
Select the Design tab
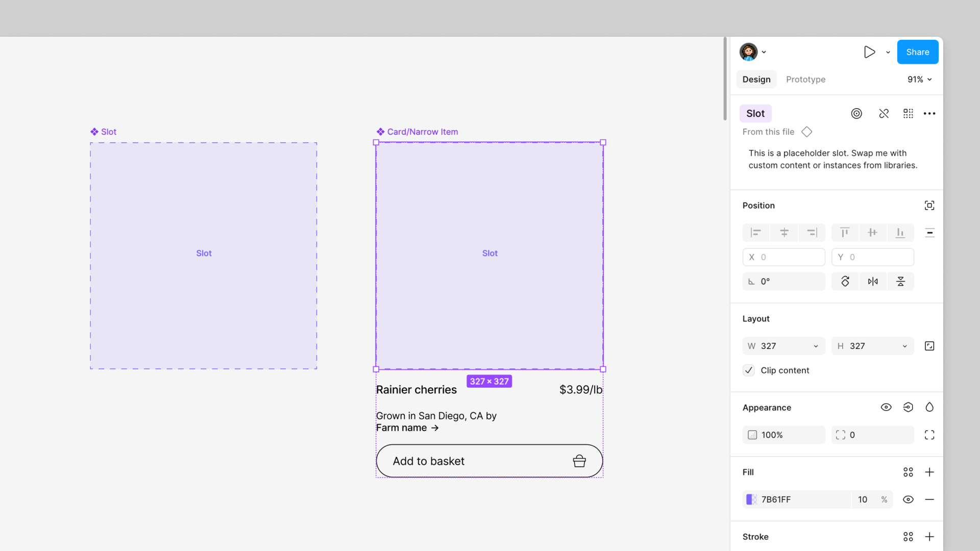(x=756, y=79)
